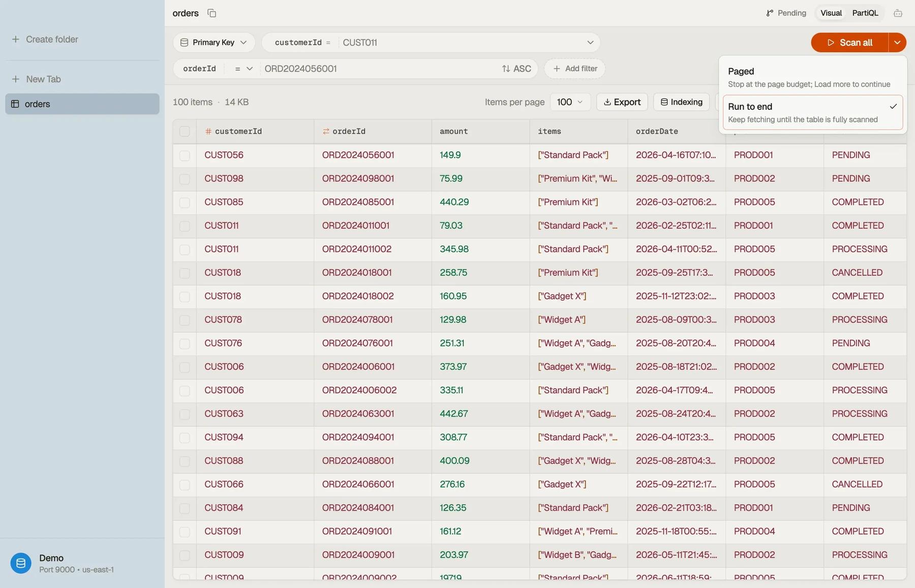
Task: Toggle the ASC sort order icon
Action: (x=506, y=69)
